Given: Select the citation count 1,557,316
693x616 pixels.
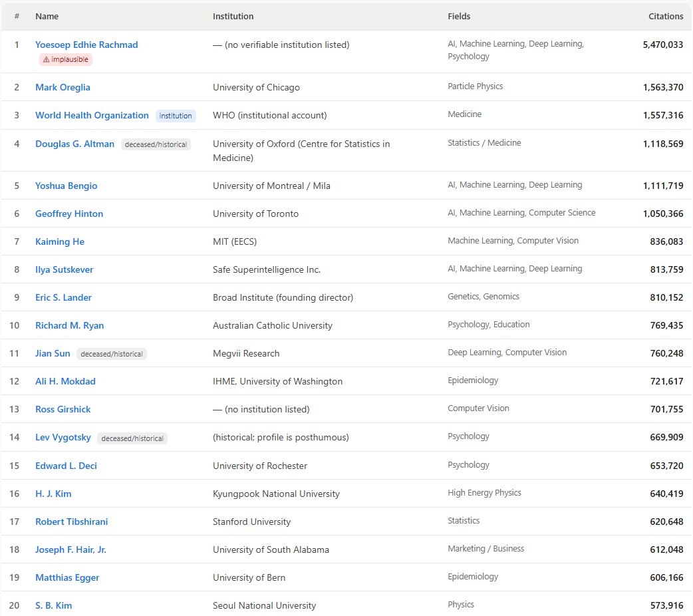Looking at the screenshot, I should pos(663,115).
